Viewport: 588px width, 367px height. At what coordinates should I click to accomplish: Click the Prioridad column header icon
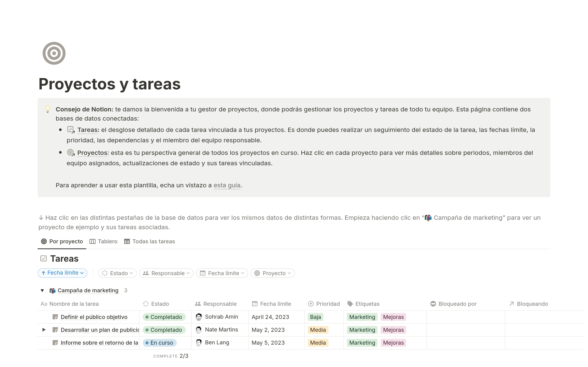(311, 304)
